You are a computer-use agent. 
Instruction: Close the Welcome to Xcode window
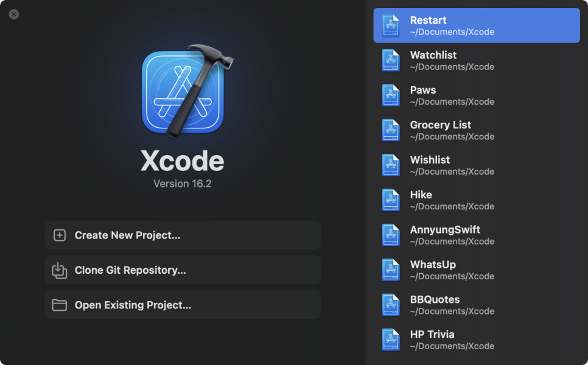pos(14,14)
